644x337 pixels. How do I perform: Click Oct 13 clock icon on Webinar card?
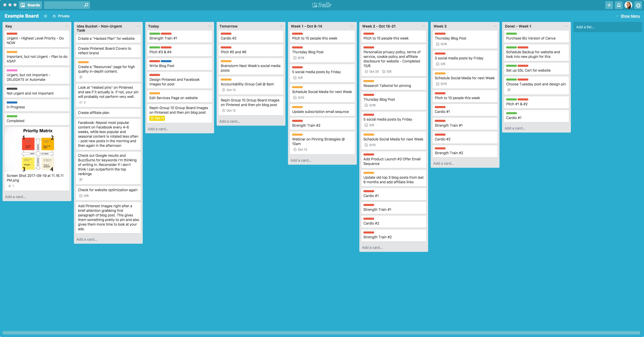(x=295, y=150)
